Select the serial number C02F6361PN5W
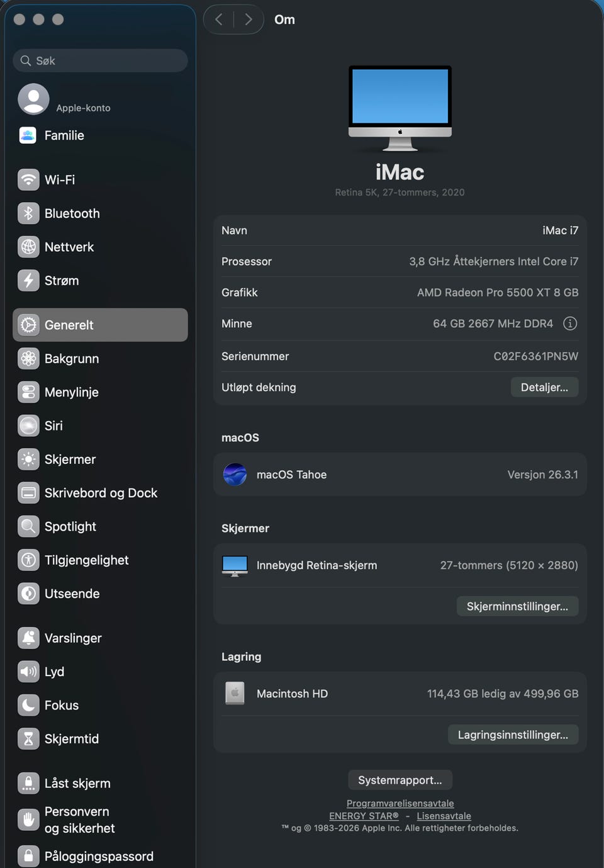This screenshot has width=604, height=868. click(535, 356)
